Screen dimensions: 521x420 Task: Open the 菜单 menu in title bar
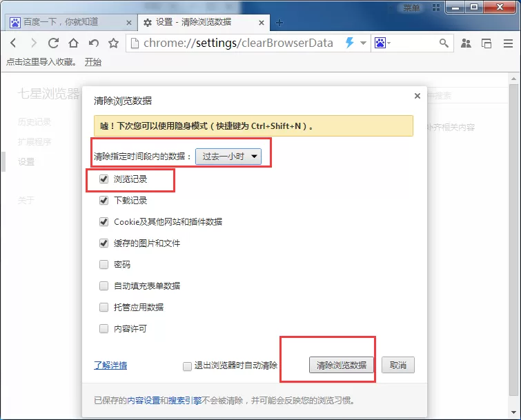411,8
